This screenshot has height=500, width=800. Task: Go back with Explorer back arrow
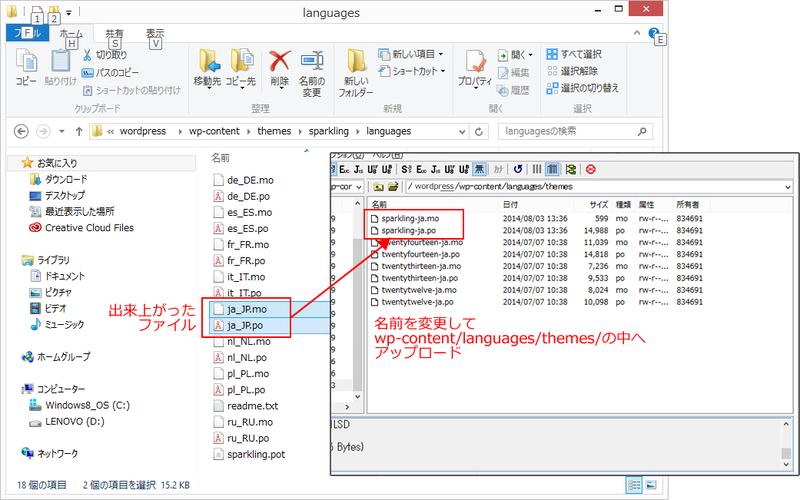pyautogui.click(x=21, y=132)
